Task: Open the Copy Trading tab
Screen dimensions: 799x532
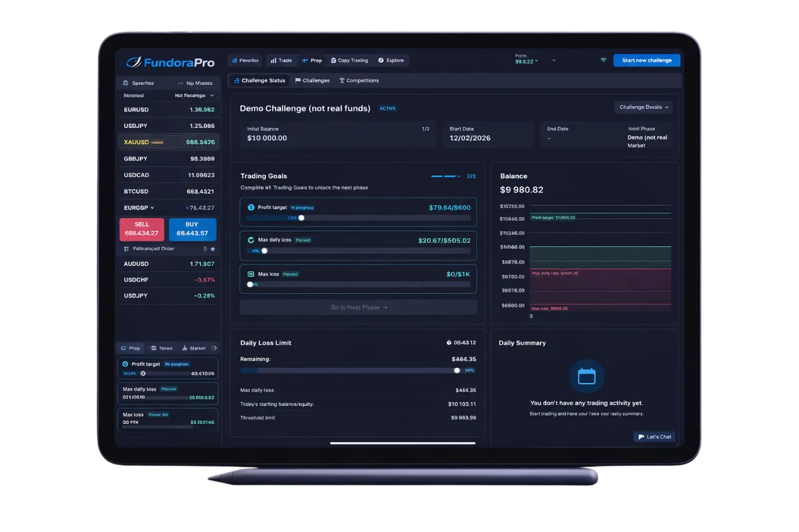Action: click(x=349, y=60)
